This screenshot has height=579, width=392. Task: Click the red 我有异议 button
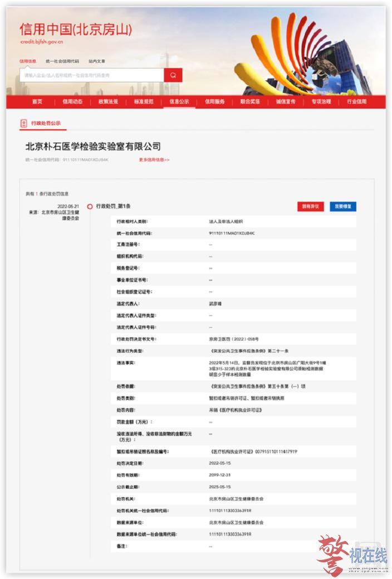click(x=310, y=206)
